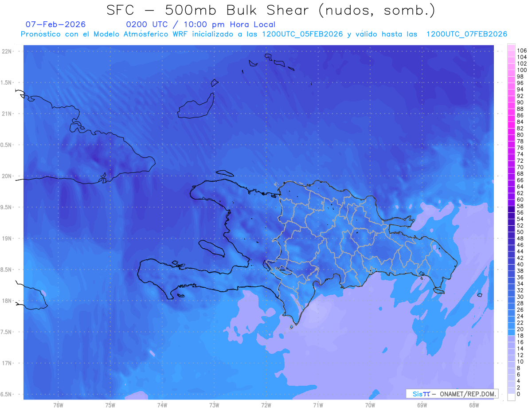Click the '6.5N' latitude label
The height and width of the screenshot is (411, 532).
6,394
